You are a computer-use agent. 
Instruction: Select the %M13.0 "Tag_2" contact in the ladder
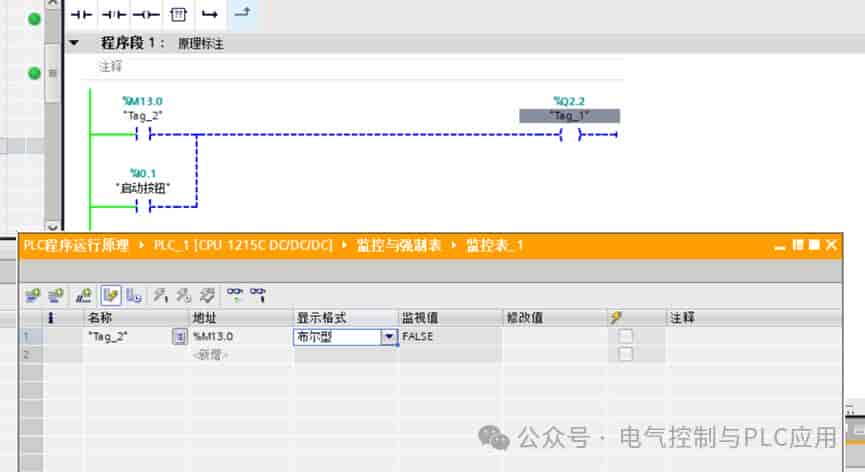pyautogui.click(x=143, y=134)
